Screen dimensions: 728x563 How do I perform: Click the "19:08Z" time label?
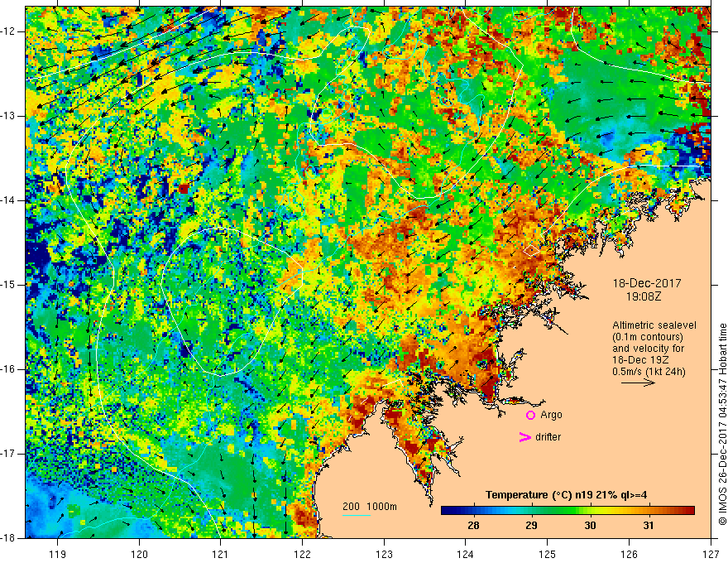(x=643, y=296)
